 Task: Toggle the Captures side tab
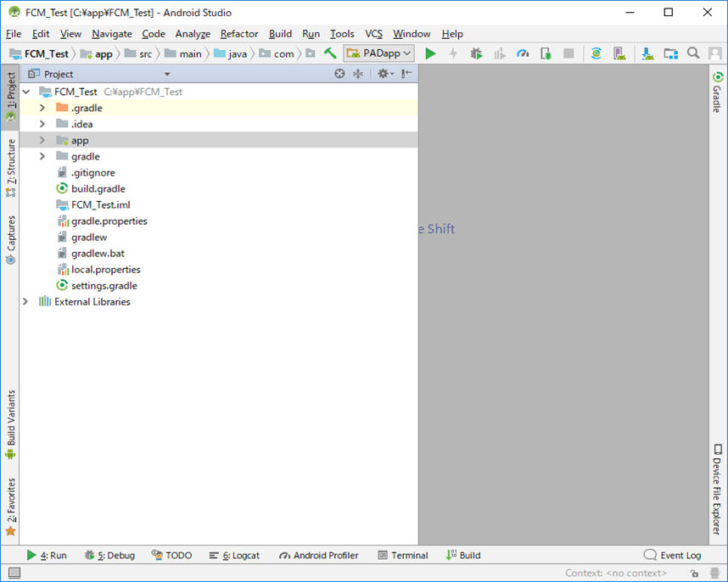tap(10, 240)
